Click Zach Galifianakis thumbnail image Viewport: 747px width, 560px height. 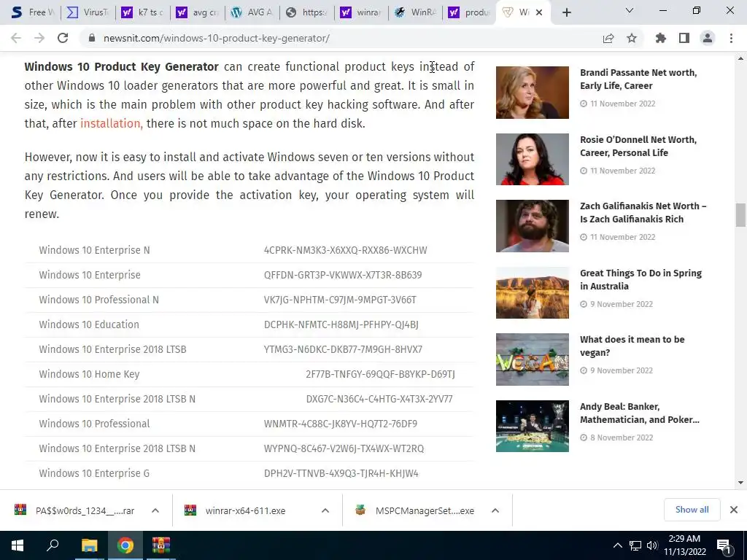pyautogui.click(x=532, y=226)
